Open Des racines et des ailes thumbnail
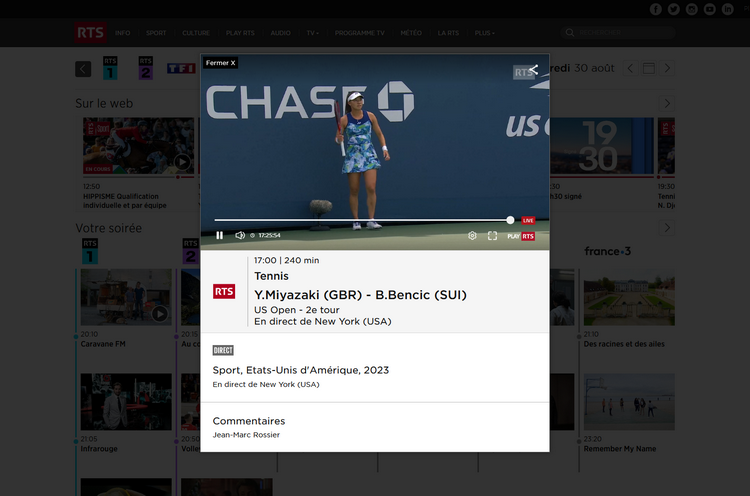The image size is (750, 496). click(629, 297)
